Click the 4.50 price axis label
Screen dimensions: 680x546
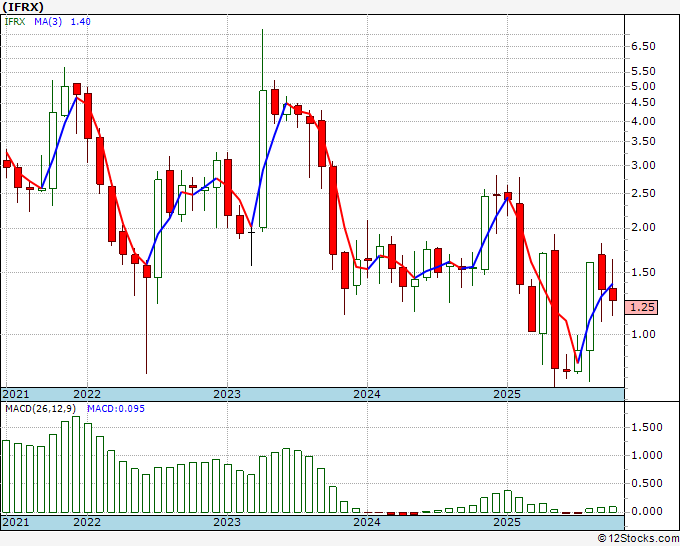click(x=643, y=102)
